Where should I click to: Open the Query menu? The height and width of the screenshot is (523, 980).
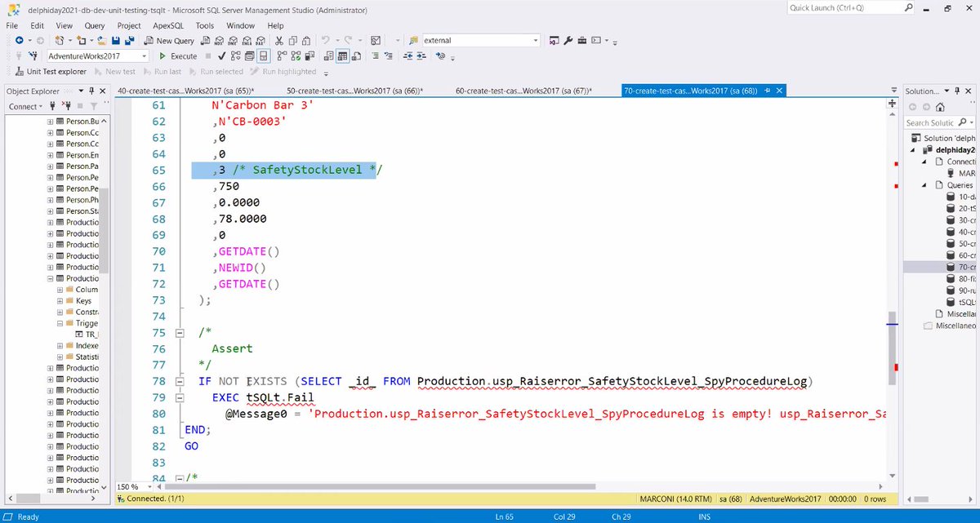(x=95, y=25)
